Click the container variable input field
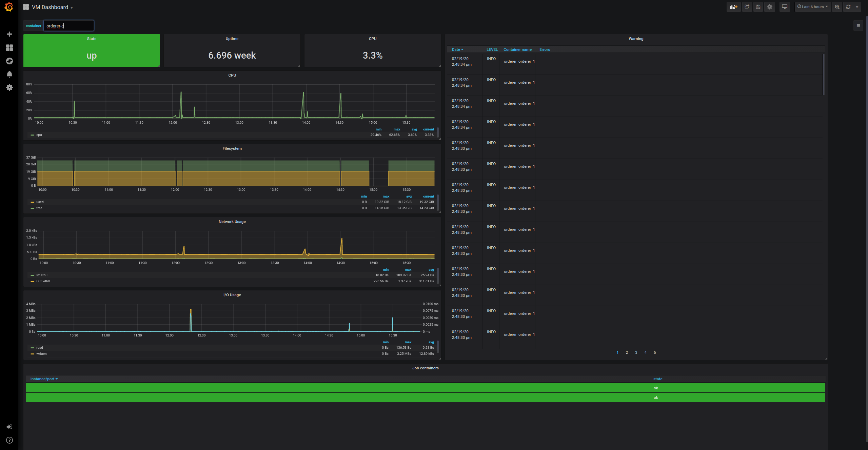Image resolution: width=868 pixels, height=450 pixels. pyautogui.click(x=69, y=25)
